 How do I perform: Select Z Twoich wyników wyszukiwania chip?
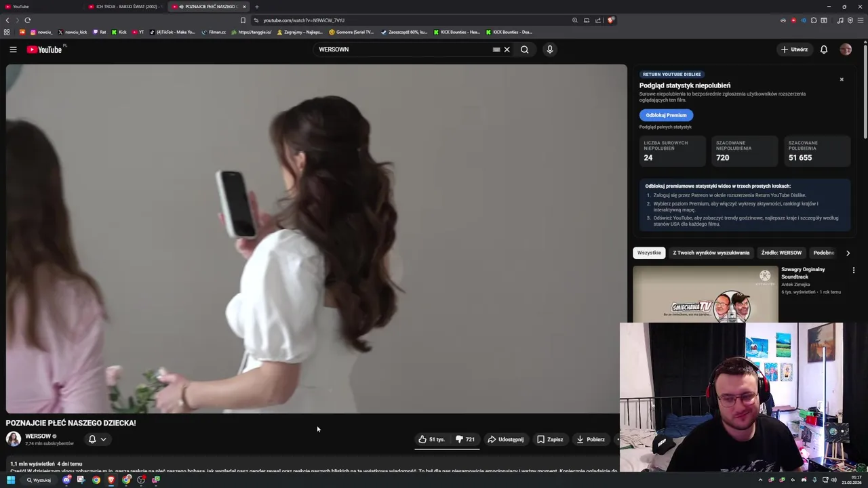coord(711,253)
